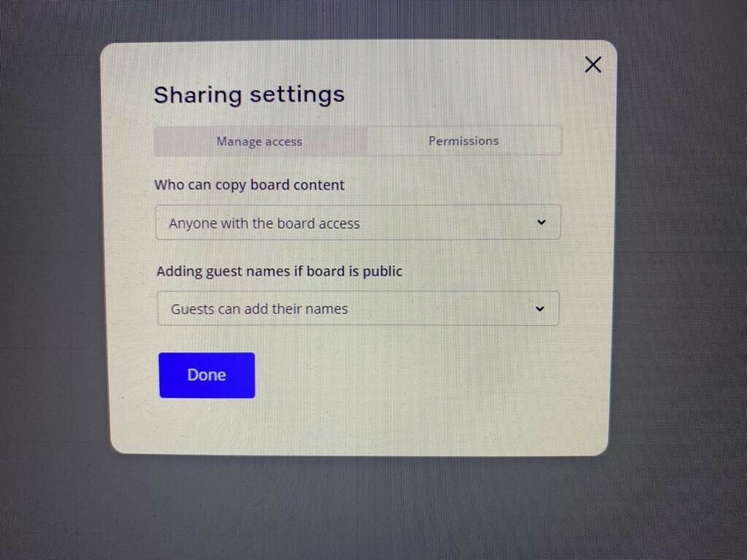Open the 'Who can copy board content' dropdown
747x560 pixels.
[x=357, y=222]
